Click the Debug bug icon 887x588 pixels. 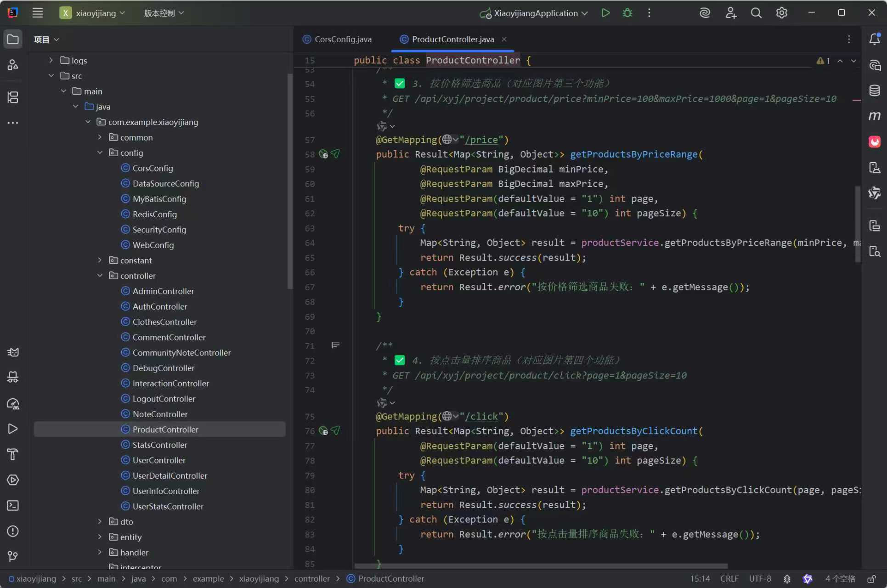[627, 13]
